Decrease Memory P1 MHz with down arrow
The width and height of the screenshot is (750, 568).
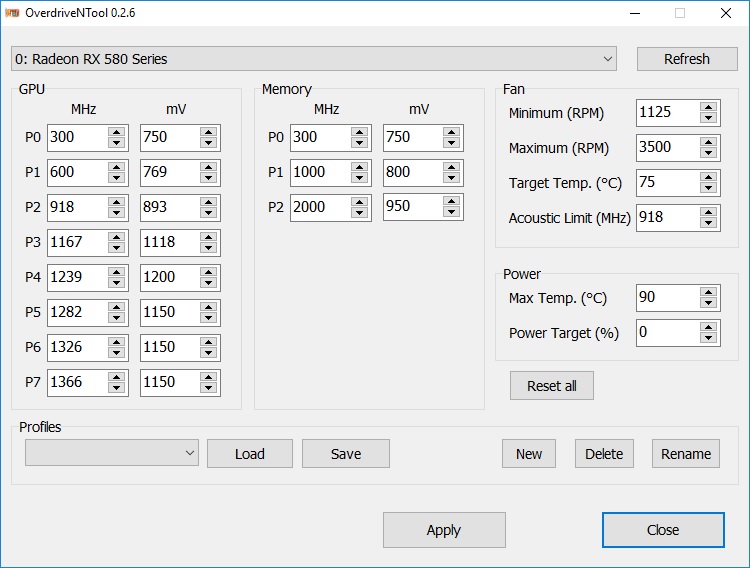point(359,178)
